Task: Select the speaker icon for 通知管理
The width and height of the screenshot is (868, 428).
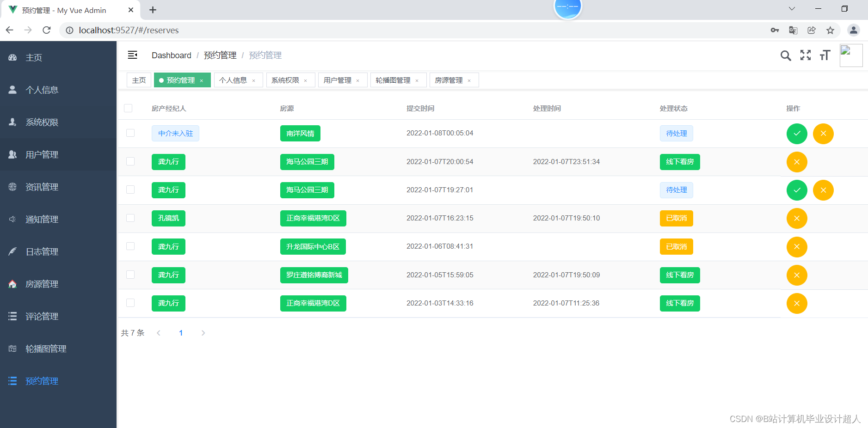Action: click(x=12, y=219)
